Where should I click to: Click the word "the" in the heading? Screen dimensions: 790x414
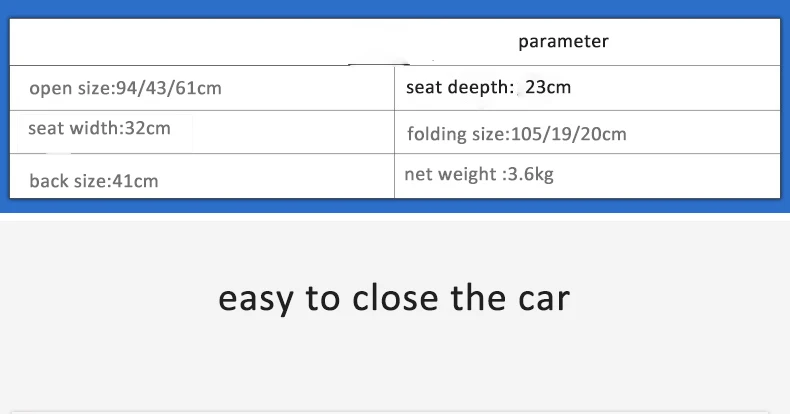coord(478,298)
